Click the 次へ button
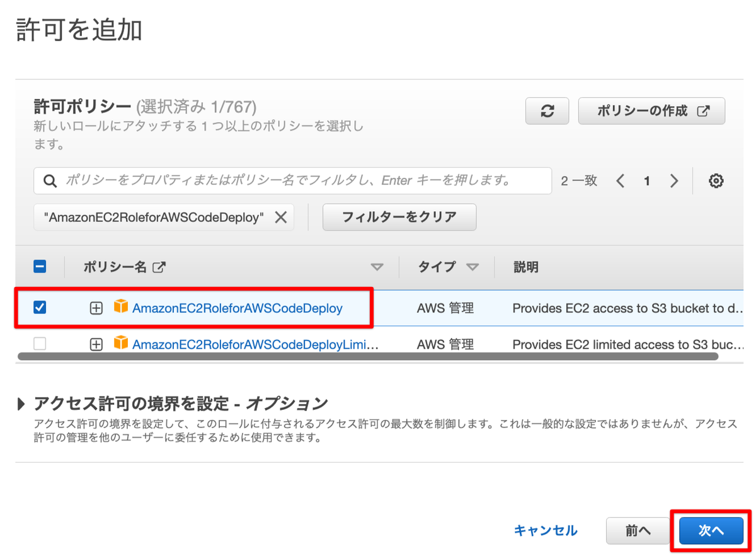This screenshot has width=756, height=558. pyautogui.click(x=711, y=531)
